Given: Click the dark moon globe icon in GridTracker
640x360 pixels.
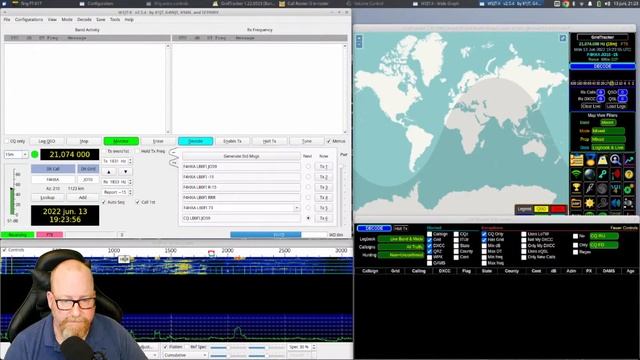Looking at the screenshot, I should pyautogui.click(x=602, y=188).
